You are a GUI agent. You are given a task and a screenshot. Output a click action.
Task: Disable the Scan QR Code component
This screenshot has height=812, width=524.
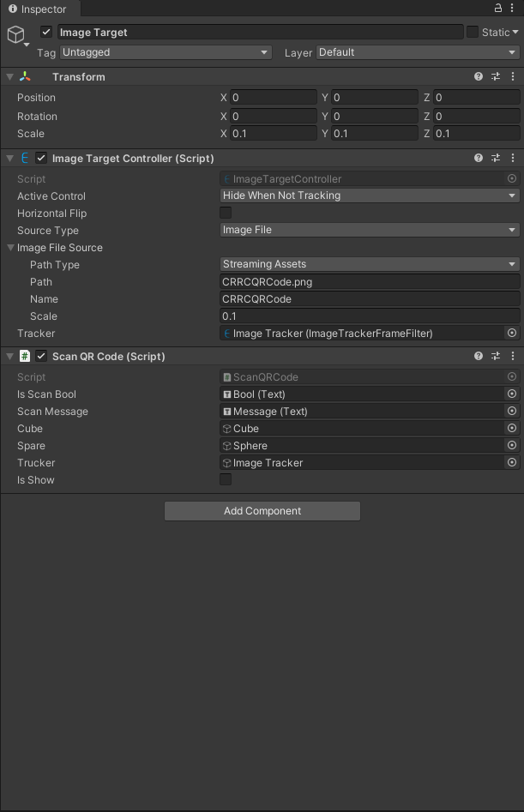click(x=39, y=356)
